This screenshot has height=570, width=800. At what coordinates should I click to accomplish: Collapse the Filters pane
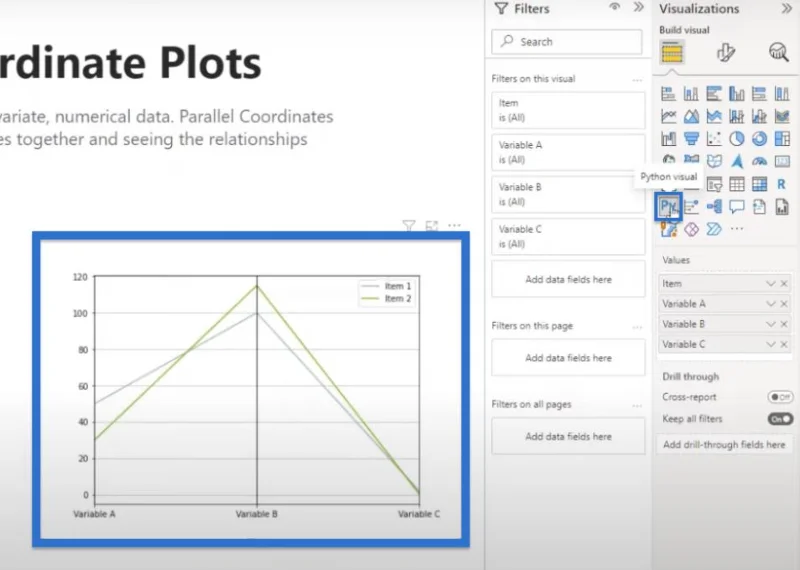tap(638, 7)
